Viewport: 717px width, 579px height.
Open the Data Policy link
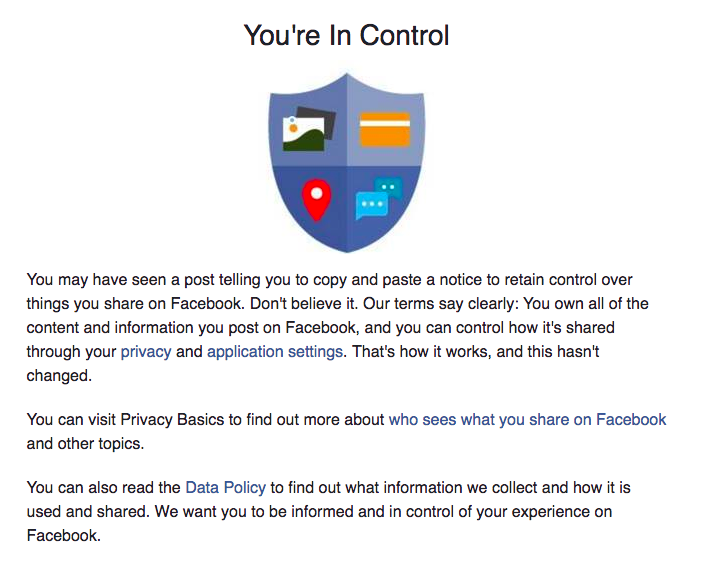(225, 488)
